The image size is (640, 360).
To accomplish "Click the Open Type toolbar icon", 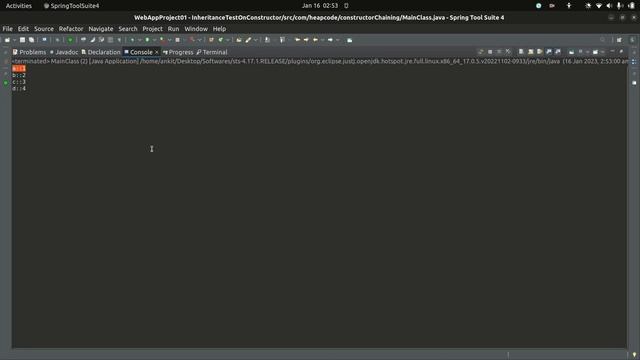I will point(239,40).
